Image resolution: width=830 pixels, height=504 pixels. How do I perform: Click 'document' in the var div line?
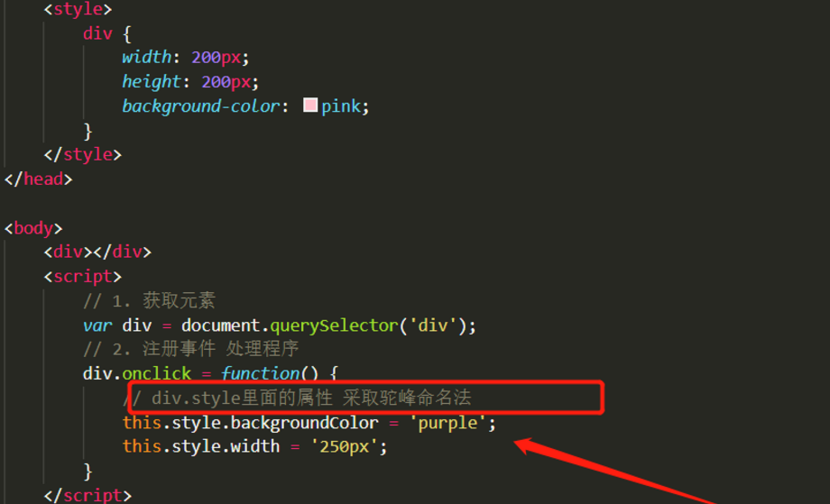click(221, 325)
